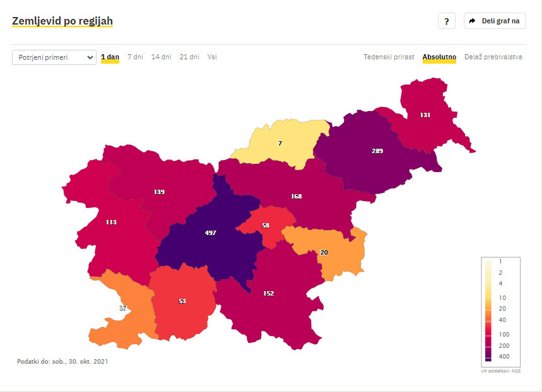The image size is (542, 392).
Task: Open the Zemljevid po regijah heading link
Action: 62,21
